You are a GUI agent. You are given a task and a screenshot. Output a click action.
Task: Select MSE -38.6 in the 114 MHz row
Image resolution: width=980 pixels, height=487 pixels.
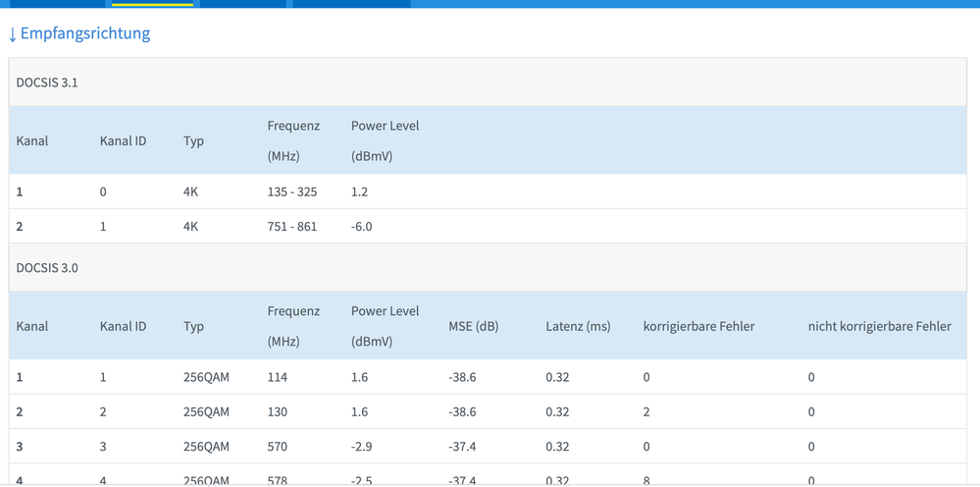coord(462,377)
